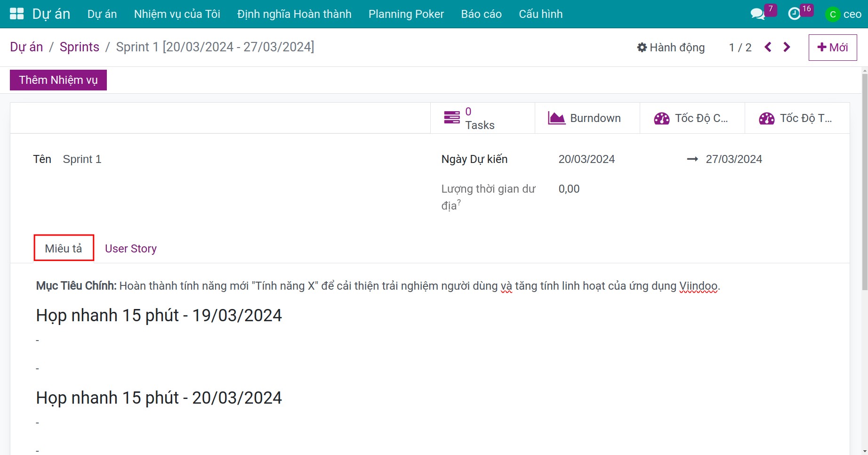Click the Dự án app title

(x=51, y=14)
